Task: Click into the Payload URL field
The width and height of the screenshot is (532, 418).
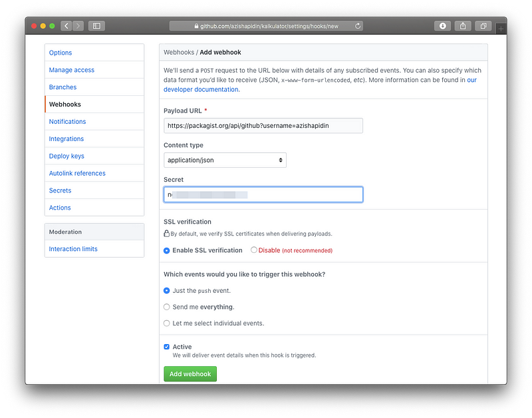Action: [x=263, y=125]
